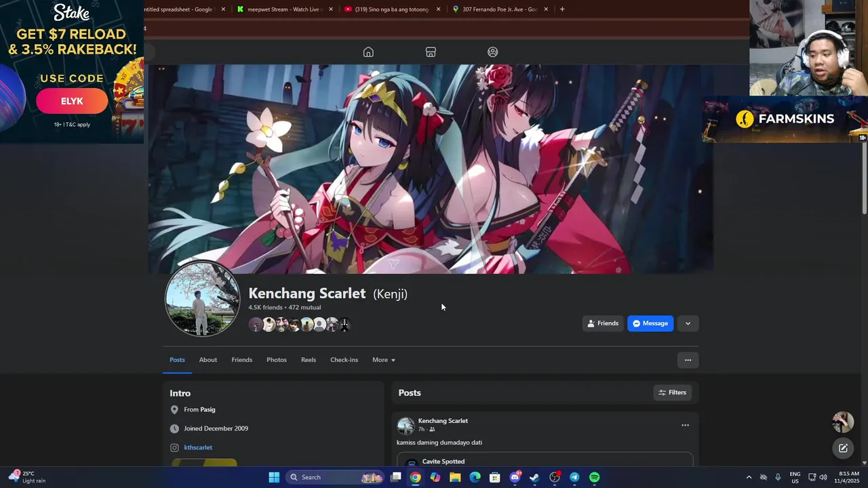Switch to the About tab
This screenshot has width=868, height=488.
[x=208, y=360]
